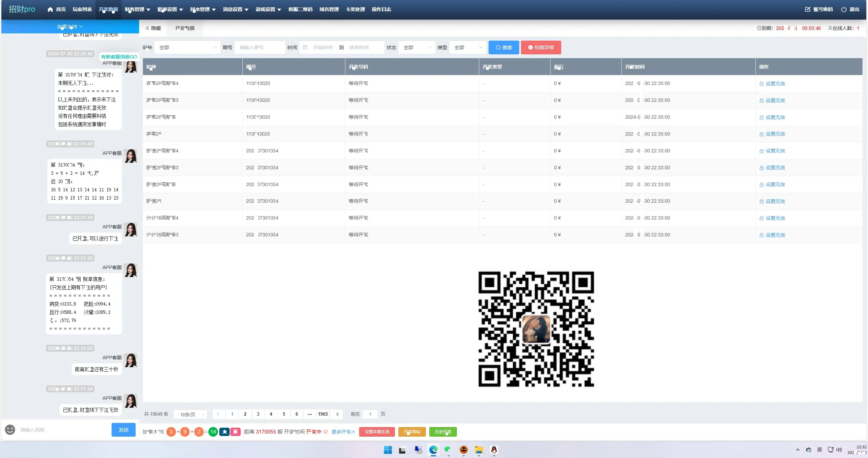Click the account password edit icon
This screenshot has height=458, width=868.
pyautogui.click(x=808, y=9)
